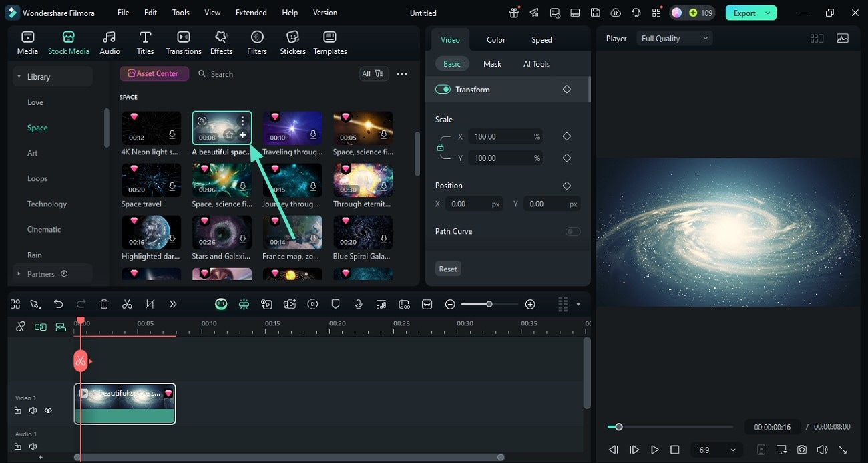Open the three-dot options beside the All filter
This screenshot has width=868, height=463.
pos(402,74)
